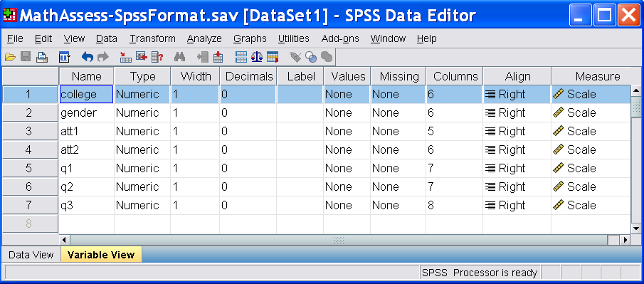Click the Save File diskette icon
The image size is (644, 284).
click(26, 57)
